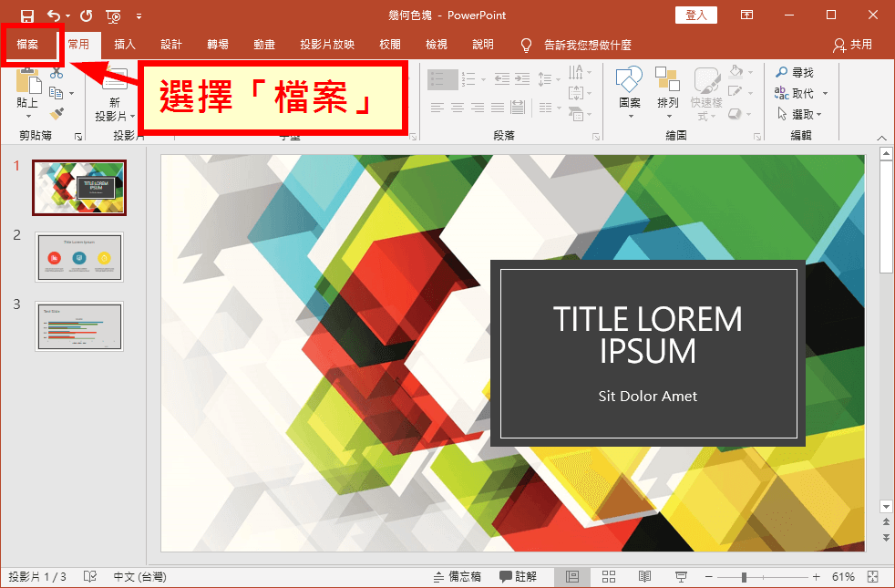Click the 告訴我您想做什麼 search box
This screenshot has width=895, height=588.
tap(577, 45)
